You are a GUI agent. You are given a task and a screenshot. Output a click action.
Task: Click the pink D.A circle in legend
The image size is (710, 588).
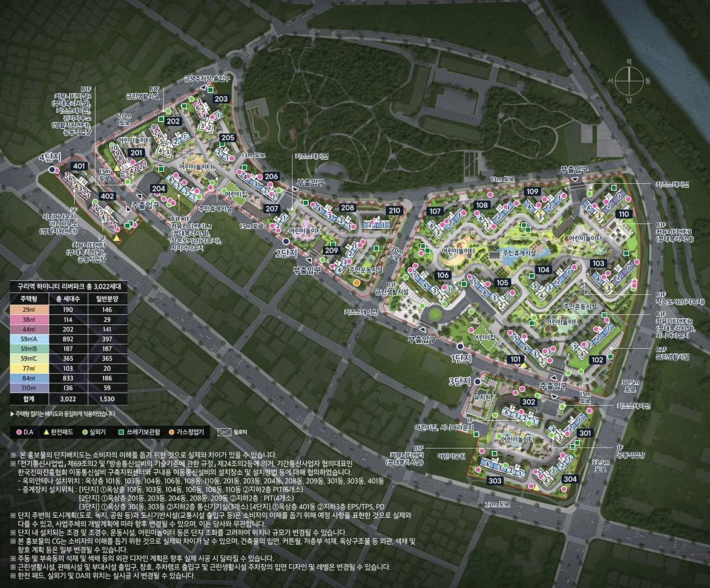(x=19, y=433)
